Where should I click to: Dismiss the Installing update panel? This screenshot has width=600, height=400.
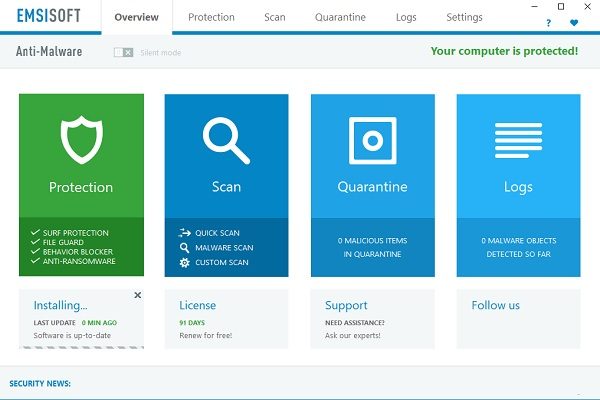point(138,295)
